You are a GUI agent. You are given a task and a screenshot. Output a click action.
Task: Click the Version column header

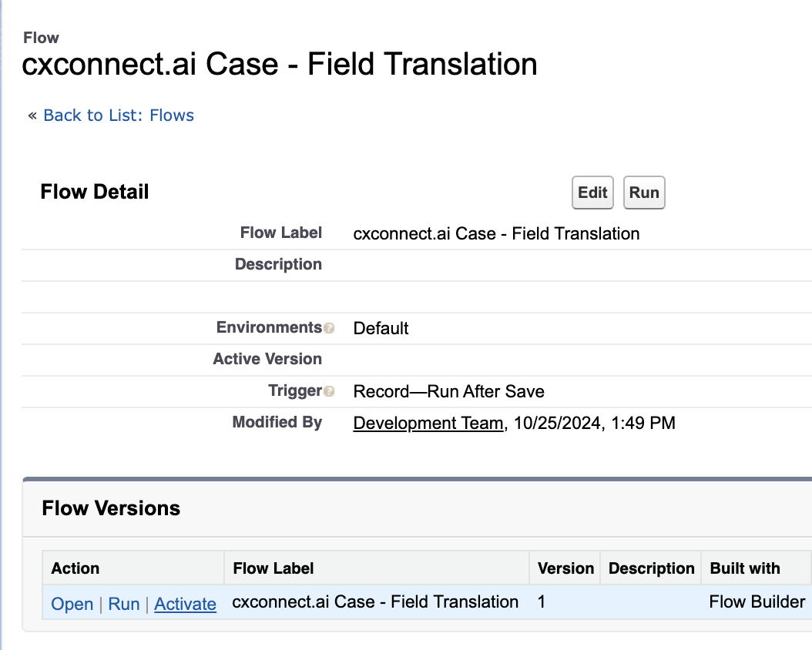(x=565, y=568)
